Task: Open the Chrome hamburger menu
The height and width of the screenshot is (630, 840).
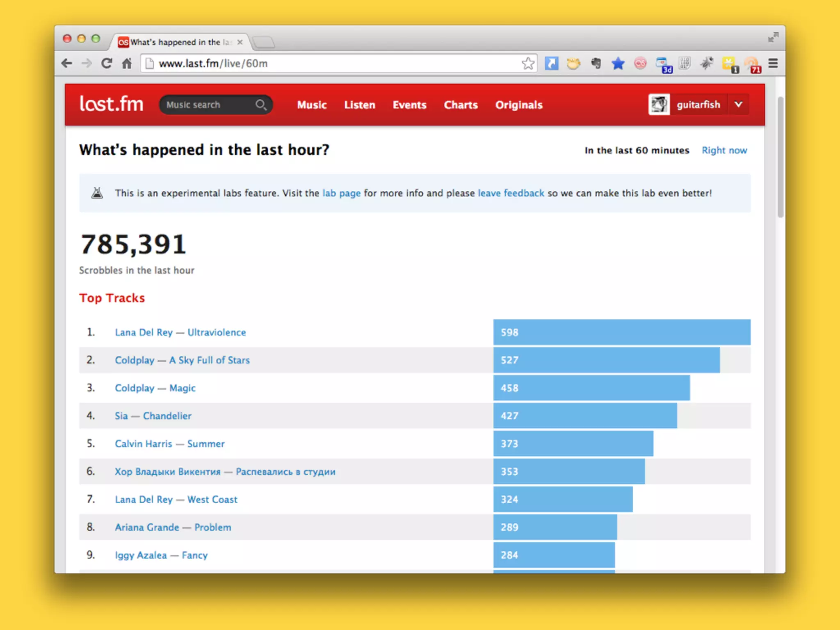Action: pyautogui.click(x=773, y=64)
